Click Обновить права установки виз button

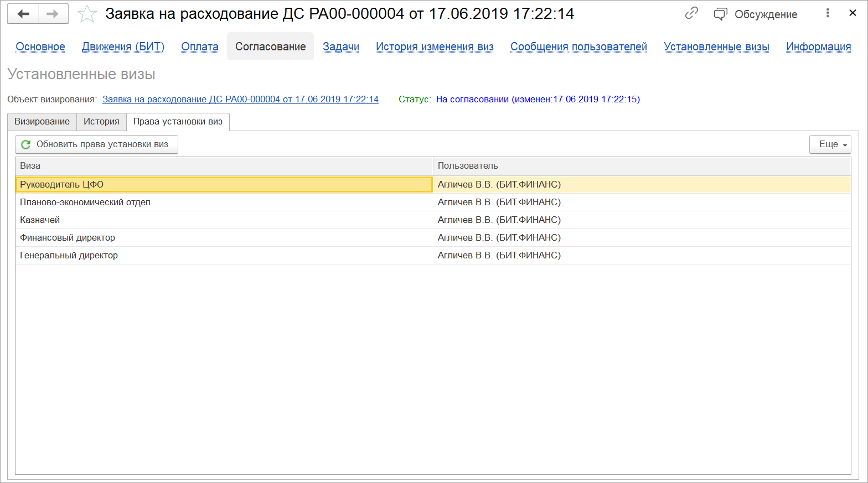pos(96,144)
